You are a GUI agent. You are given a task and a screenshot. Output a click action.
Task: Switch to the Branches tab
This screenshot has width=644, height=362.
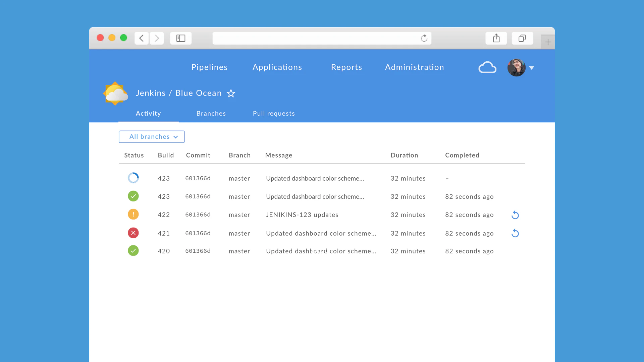[211, 113]
